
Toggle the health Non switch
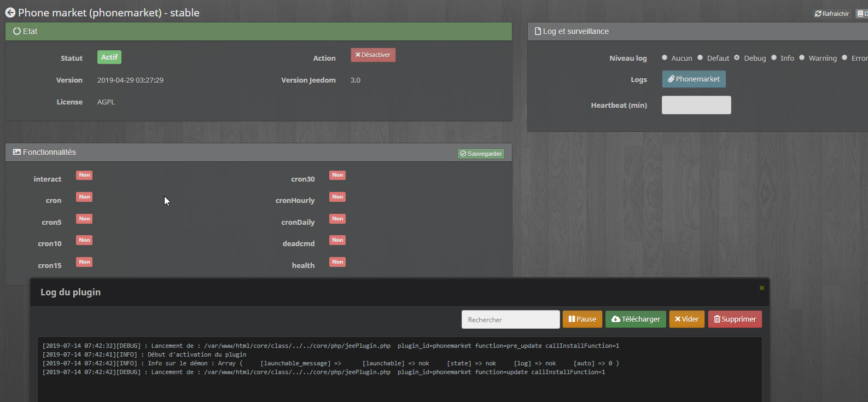coord(337,262)
